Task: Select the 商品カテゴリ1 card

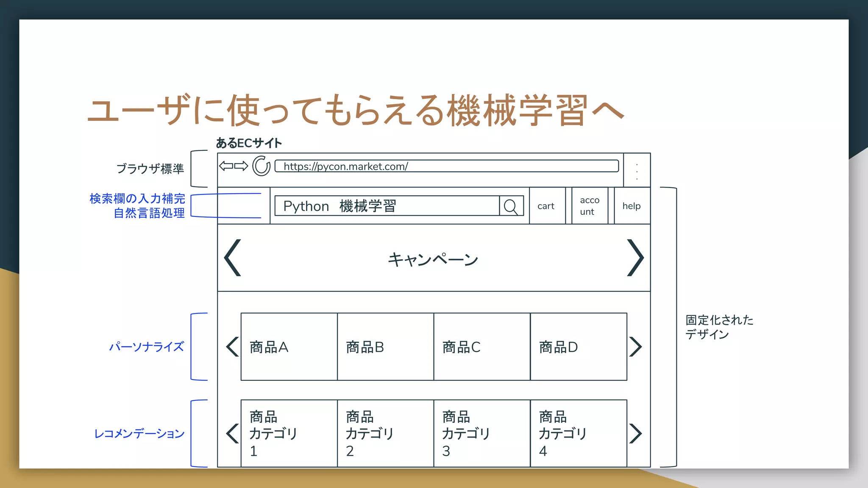Action: pos(289,433)
